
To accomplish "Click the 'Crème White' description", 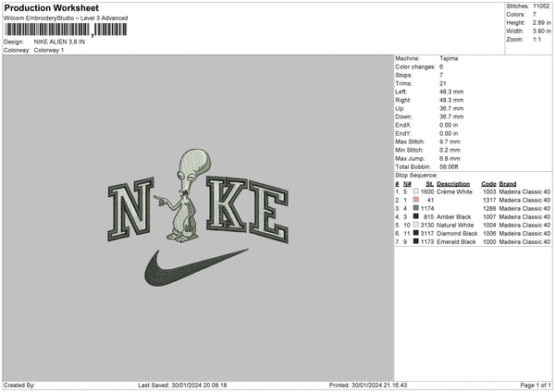I will (x=454, y=191).
